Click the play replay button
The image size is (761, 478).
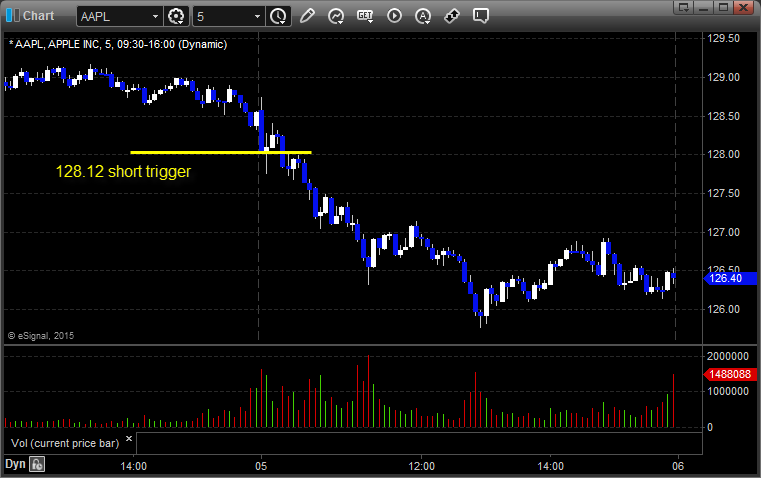pos(394,16)
